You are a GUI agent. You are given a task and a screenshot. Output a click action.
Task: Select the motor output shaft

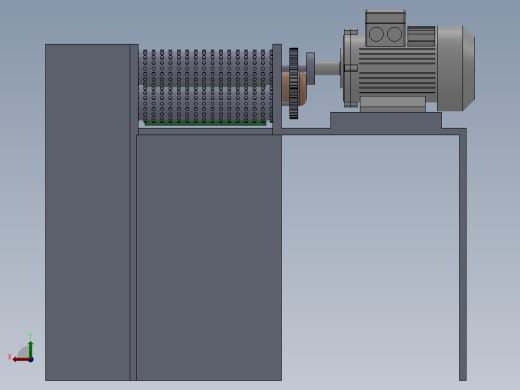[328, 69]
